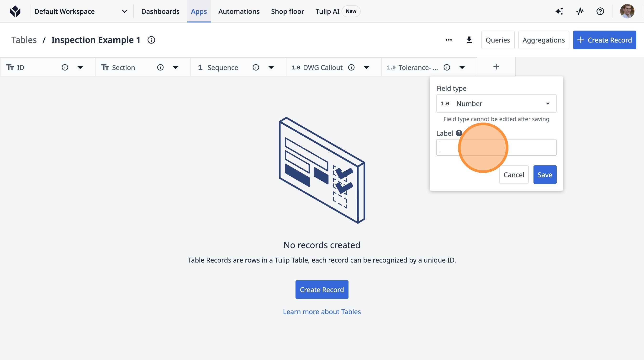Add a new column with plus icon
This screenshot has width=644, height=360.
click(496, 67)
